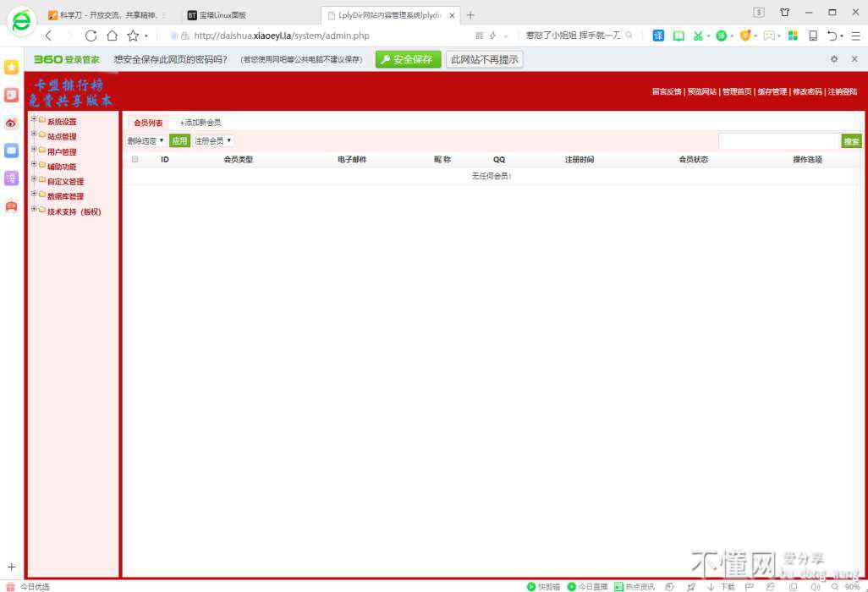This screenshot has width=868, height=592.
Task: Click the yellow star favorites sidebar icon
Action: 11,67
